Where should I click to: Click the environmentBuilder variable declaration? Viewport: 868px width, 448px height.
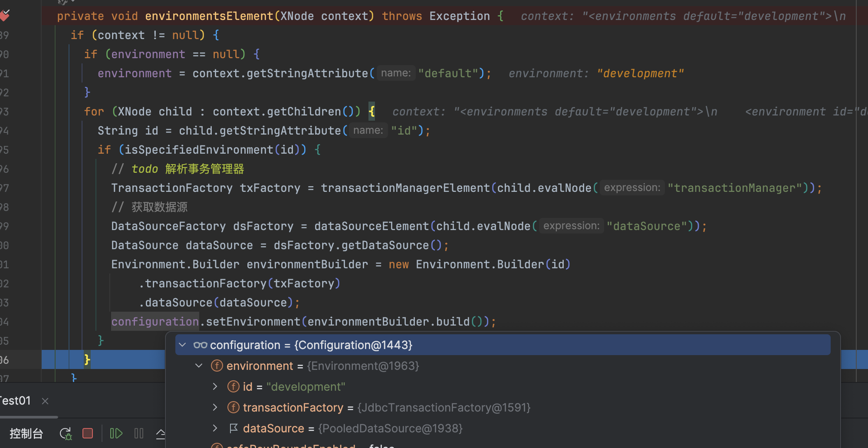point(307,264)
